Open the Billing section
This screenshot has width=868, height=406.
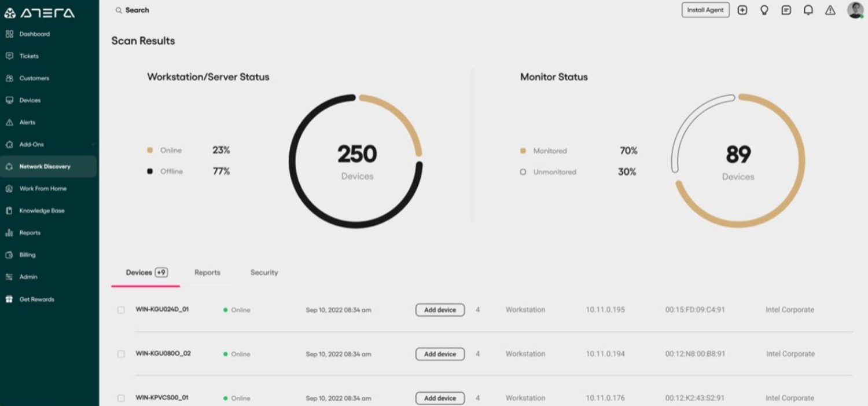click(27, 254)
